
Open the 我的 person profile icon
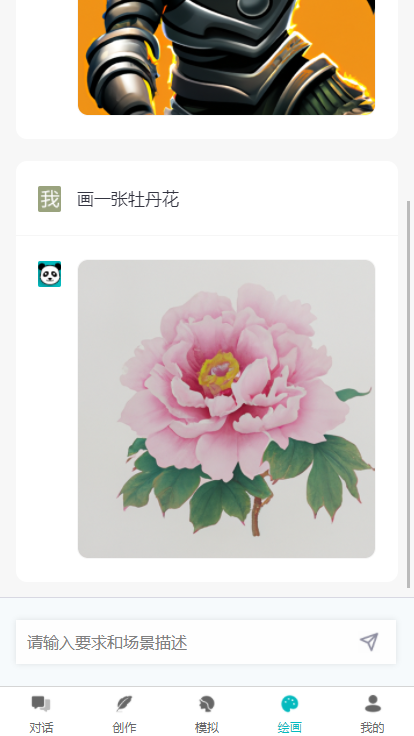(x=373, y=704)
